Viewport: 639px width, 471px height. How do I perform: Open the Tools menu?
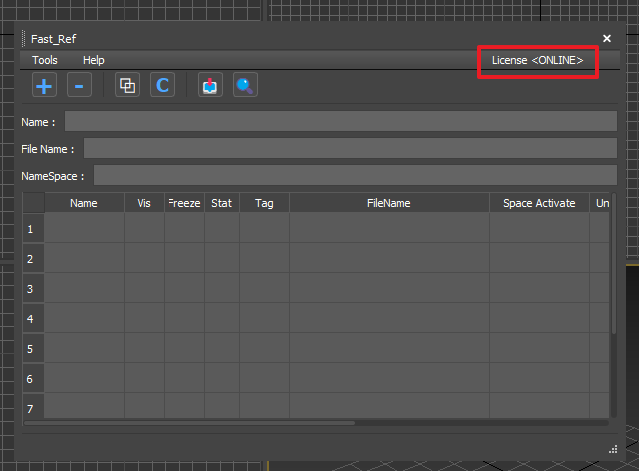point(45,61)
